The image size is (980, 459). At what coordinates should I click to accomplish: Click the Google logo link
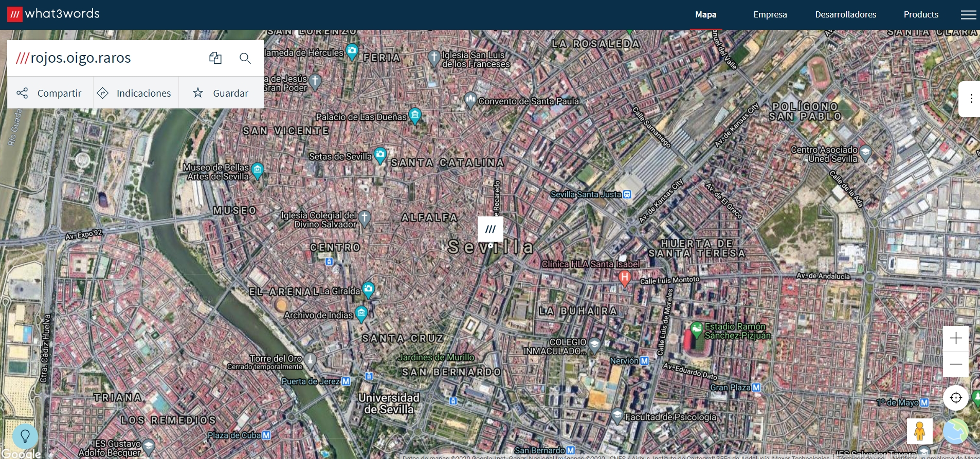pos(21,454)
